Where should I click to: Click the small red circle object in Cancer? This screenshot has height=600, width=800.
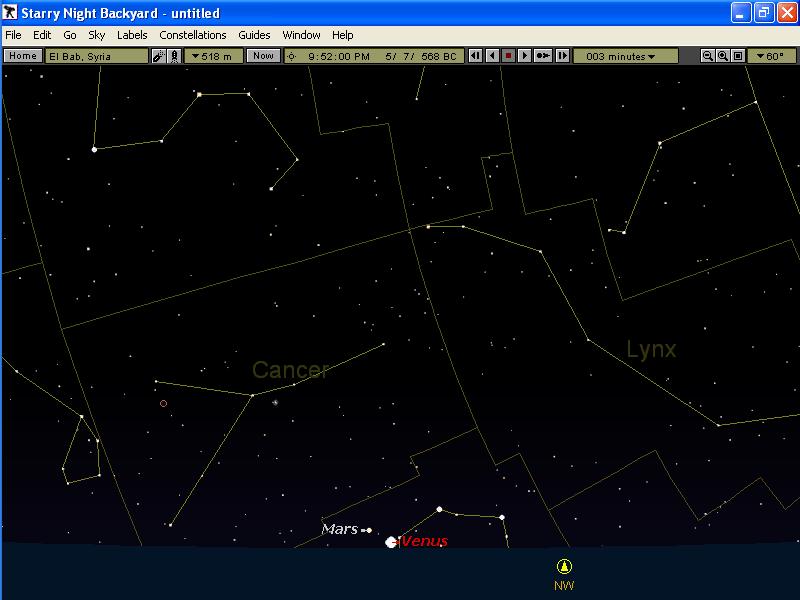(x=163, y=404)
